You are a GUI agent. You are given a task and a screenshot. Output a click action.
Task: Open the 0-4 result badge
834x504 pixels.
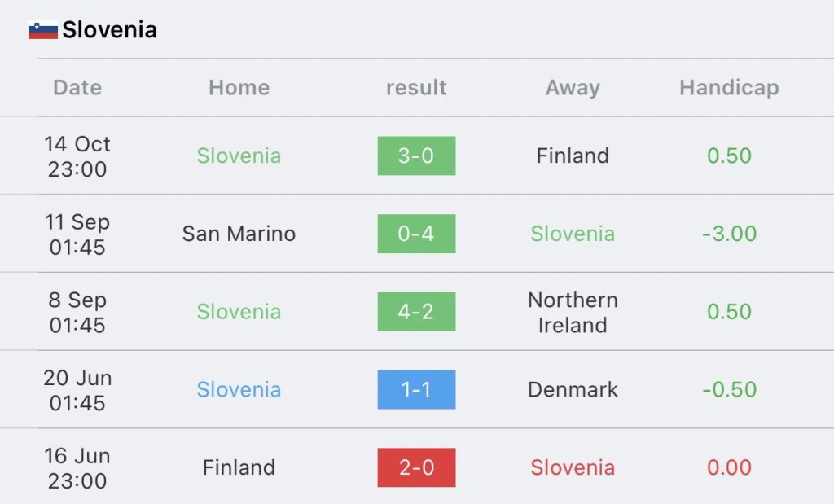pos(416,234)
